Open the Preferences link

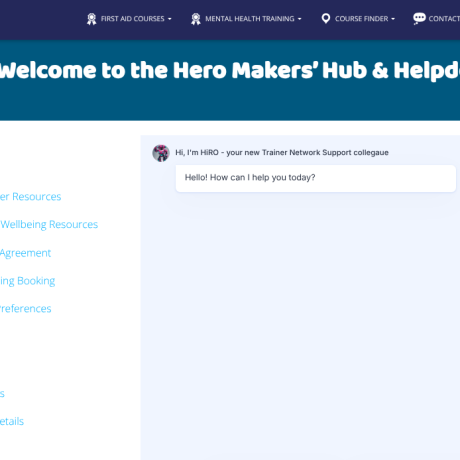click(x=25, y=309)
